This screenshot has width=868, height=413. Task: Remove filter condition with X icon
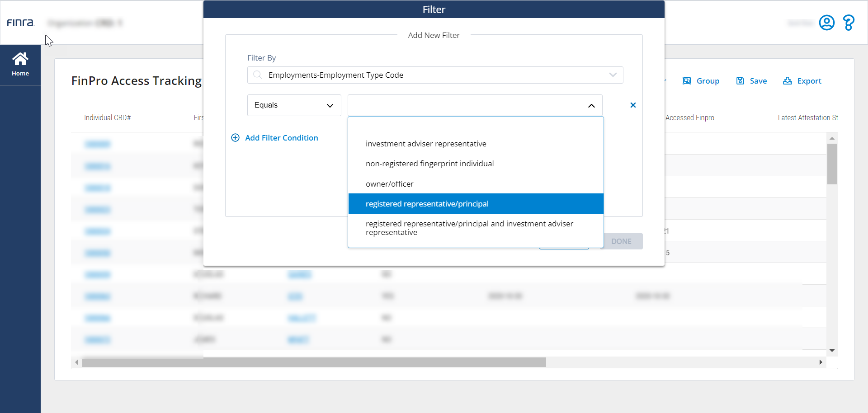[x=633, y=105]
